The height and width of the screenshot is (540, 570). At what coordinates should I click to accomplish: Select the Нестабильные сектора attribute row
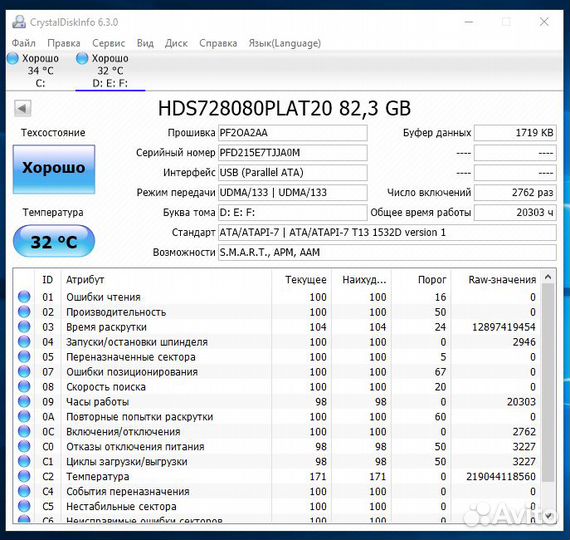tap(277, 506)
